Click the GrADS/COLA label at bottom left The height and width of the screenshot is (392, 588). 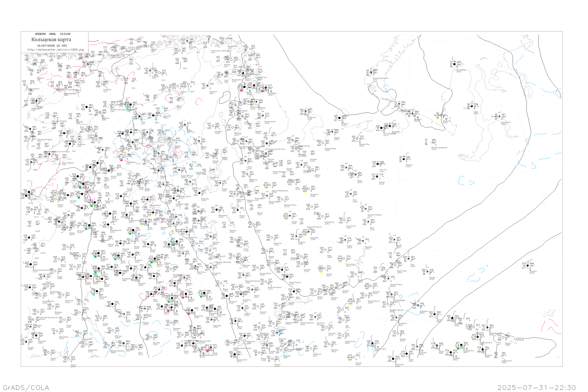coord(26,387)
